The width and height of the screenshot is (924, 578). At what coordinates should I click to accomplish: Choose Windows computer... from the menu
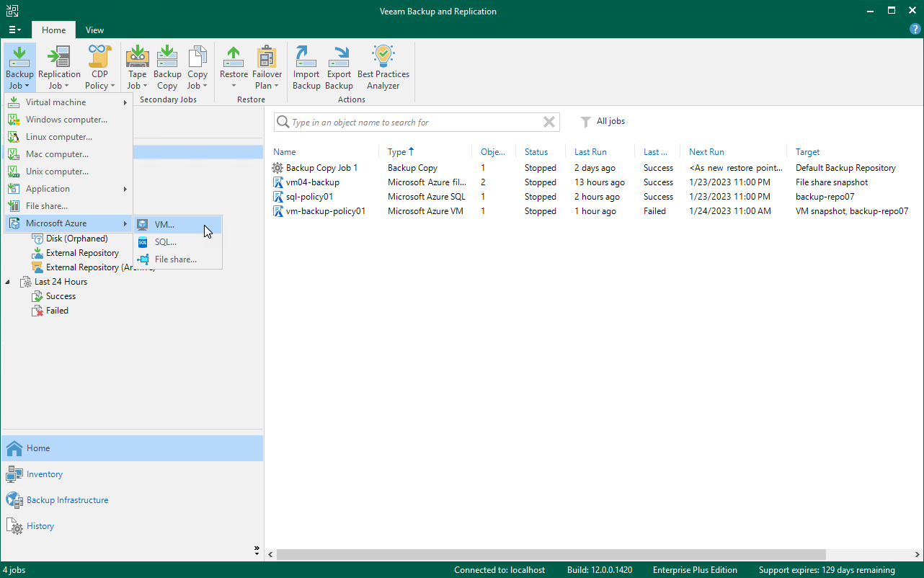pos(68,120)
